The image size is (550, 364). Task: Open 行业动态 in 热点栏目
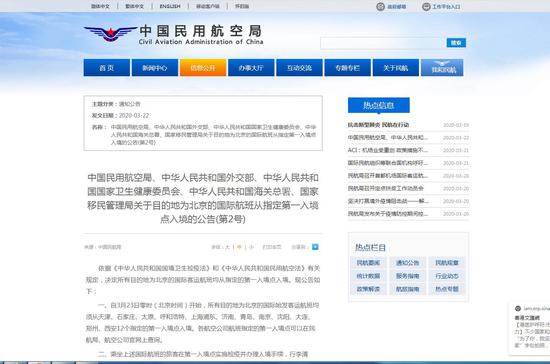pos(447,276)
